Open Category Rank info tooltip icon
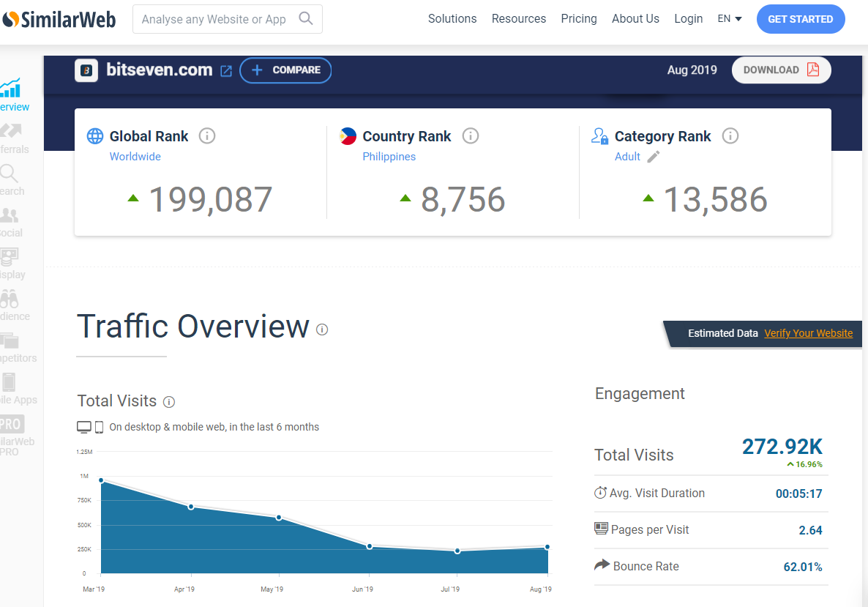Screen dimensions: 868x607 tap(730, 135)
